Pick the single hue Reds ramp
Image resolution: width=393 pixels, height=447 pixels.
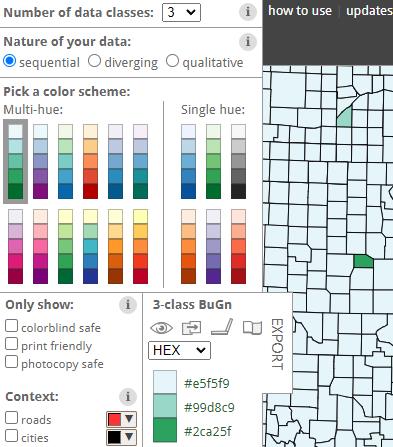238,247
